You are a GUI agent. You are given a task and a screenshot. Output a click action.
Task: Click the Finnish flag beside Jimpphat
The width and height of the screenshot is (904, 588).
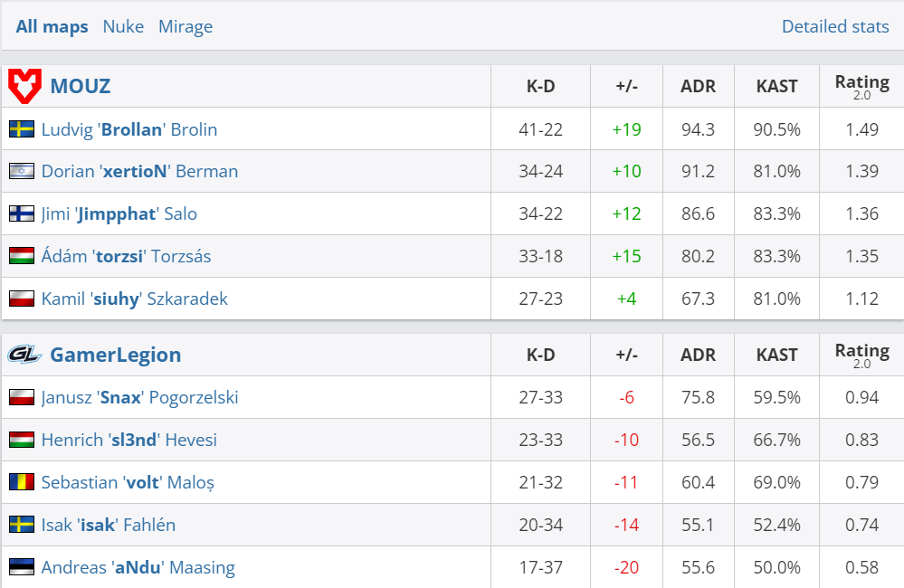coord(22,213)
